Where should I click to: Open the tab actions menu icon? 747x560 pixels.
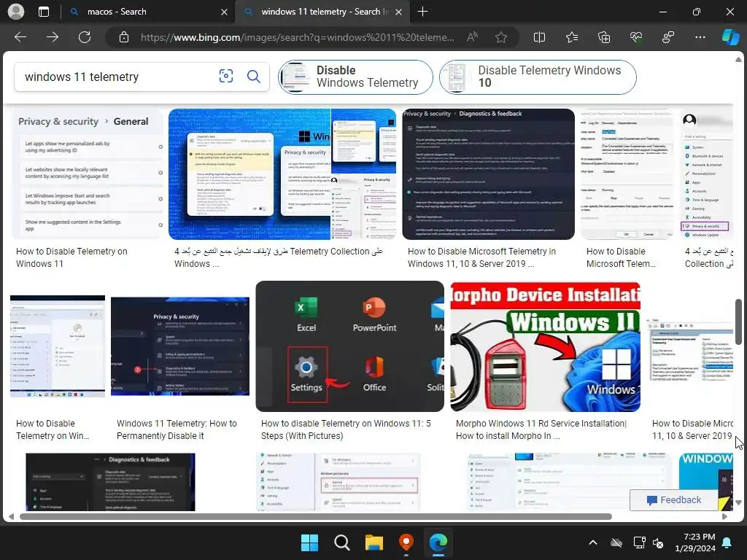[x=44, y=12]
